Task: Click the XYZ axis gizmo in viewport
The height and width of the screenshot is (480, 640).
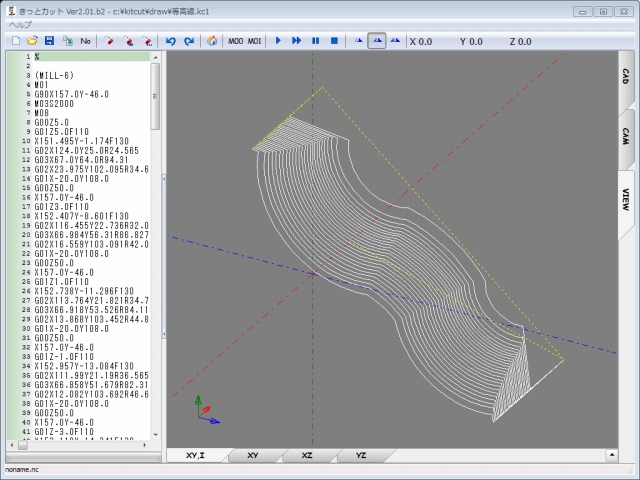Action: [x=207, y=411]
